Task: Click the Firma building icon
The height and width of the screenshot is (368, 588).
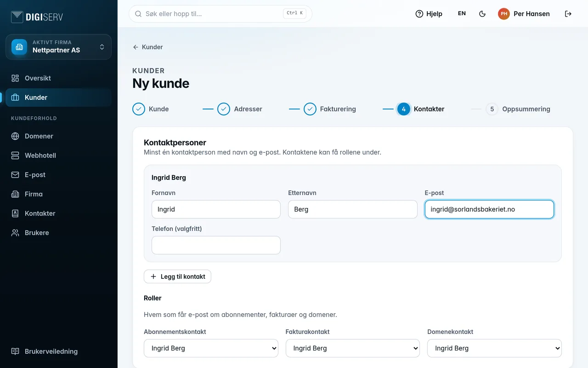Action: [15, 194]
